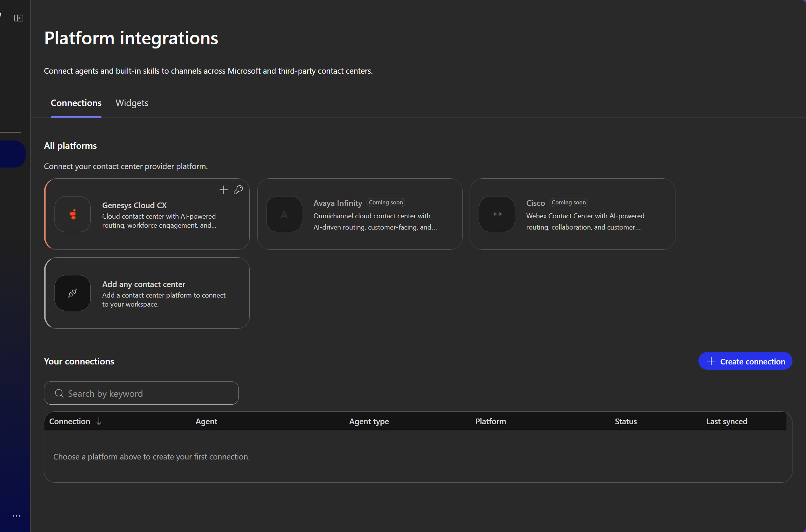Collapse the sidebar panel icon
The image size is (806, 532).
click(19, 18)
